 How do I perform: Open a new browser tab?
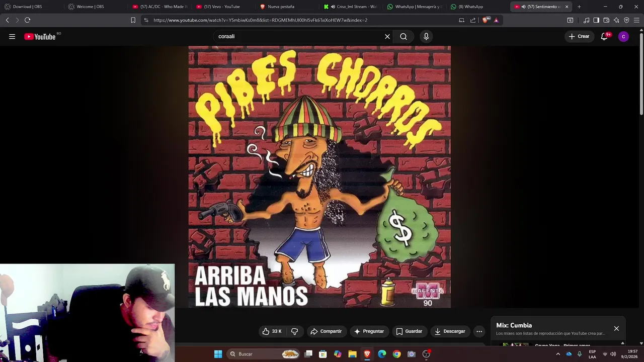point(579,7)
